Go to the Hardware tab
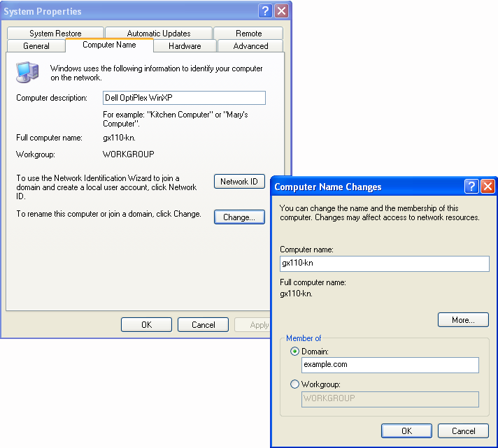 tap(185, 46)
